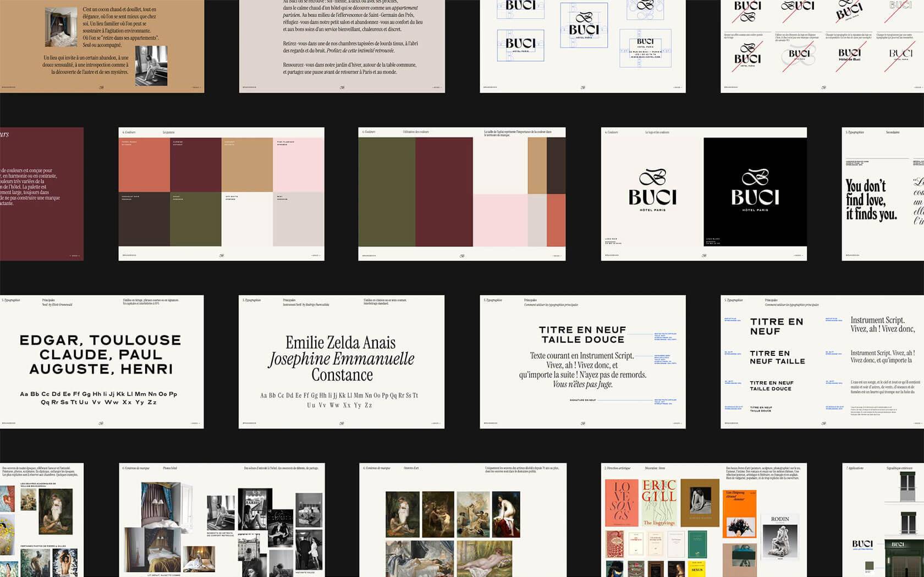Click the black BUCI logo on white background
This screenshot has width=924, height=577.
coord(652,191)
